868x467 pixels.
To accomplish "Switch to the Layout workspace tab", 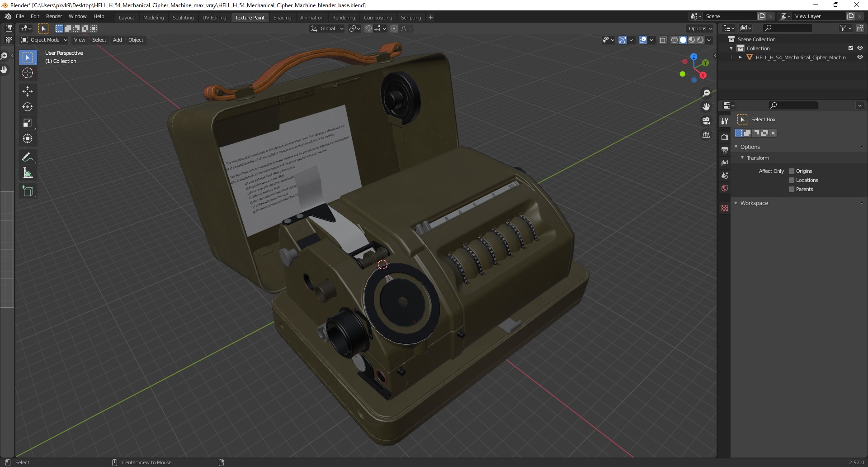I will [x=127, y=18].
